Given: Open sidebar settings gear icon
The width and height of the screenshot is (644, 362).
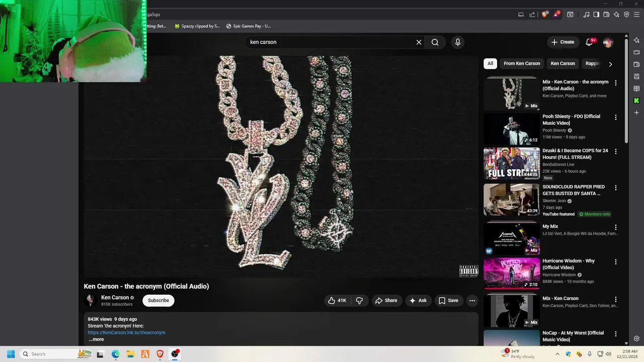Looking at the screenshot, I should point(636,339).
